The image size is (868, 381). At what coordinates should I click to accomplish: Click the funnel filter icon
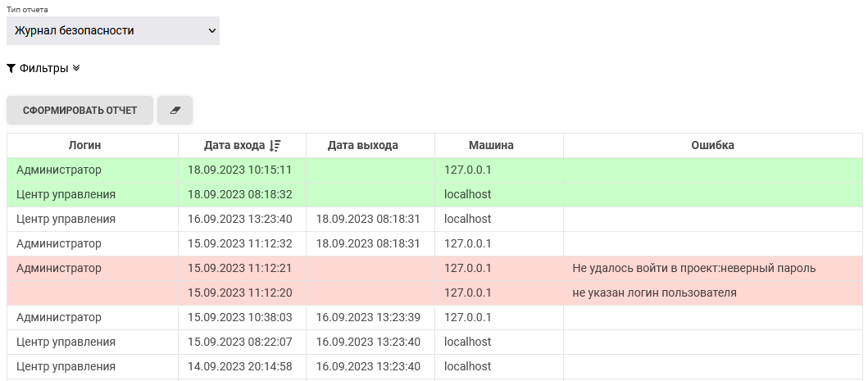click(11, 69)
